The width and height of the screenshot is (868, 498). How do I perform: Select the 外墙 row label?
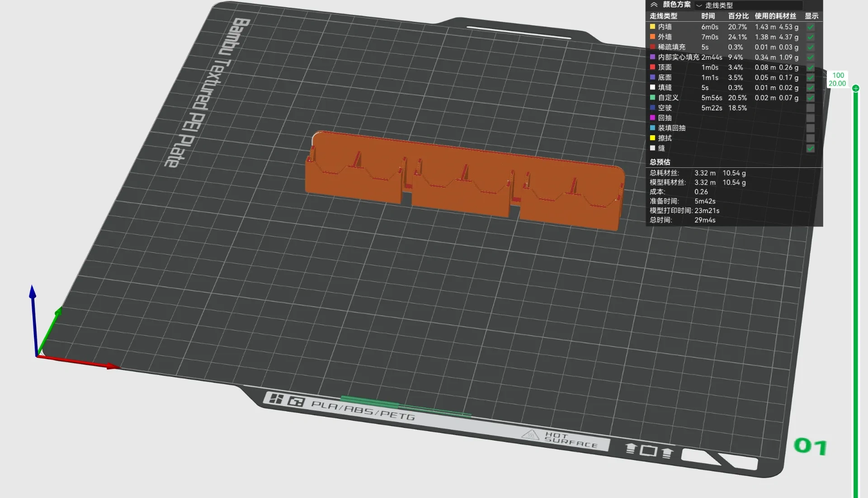pyautogui.click(x=665, y=37)
